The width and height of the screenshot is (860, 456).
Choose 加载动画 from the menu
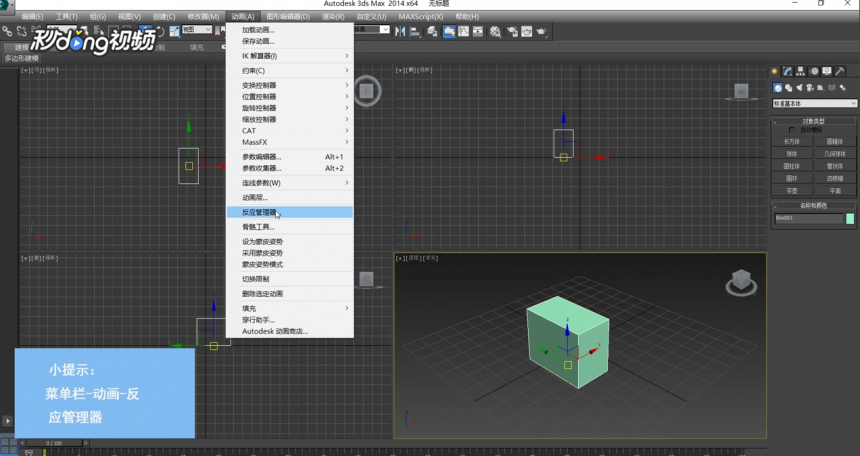pos(290,30)
